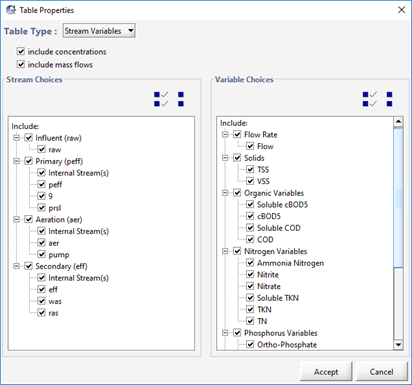Toggle the eff stream checkbox
The width and height of the screenshot is (412, 385).
pos(41,289)
